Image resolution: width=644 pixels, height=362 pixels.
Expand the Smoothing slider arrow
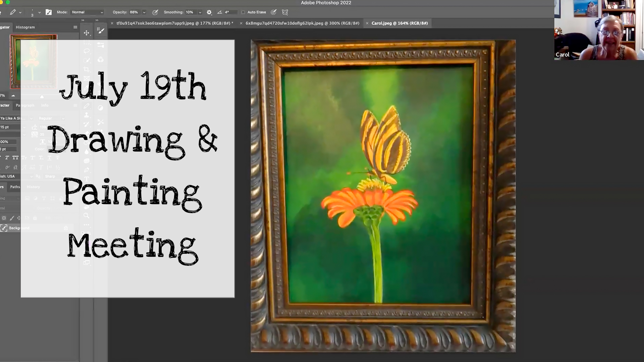pyautogui.click(x=200, y=12)
